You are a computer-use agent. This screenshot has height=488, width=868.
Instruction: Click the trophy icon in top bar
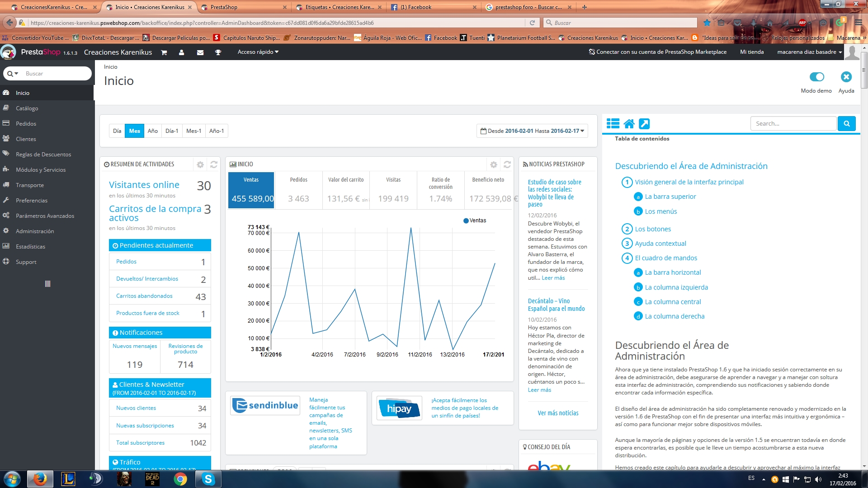(218, 52)
